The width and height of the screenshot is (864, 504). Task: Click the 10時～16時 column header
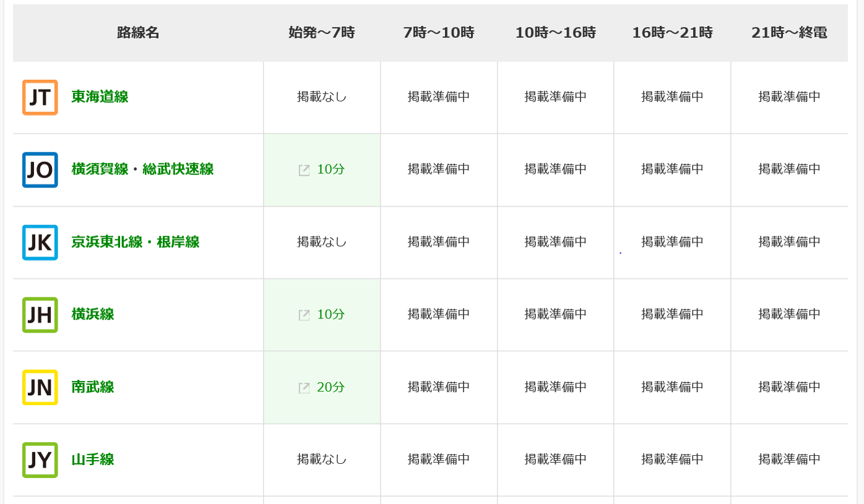556,33
